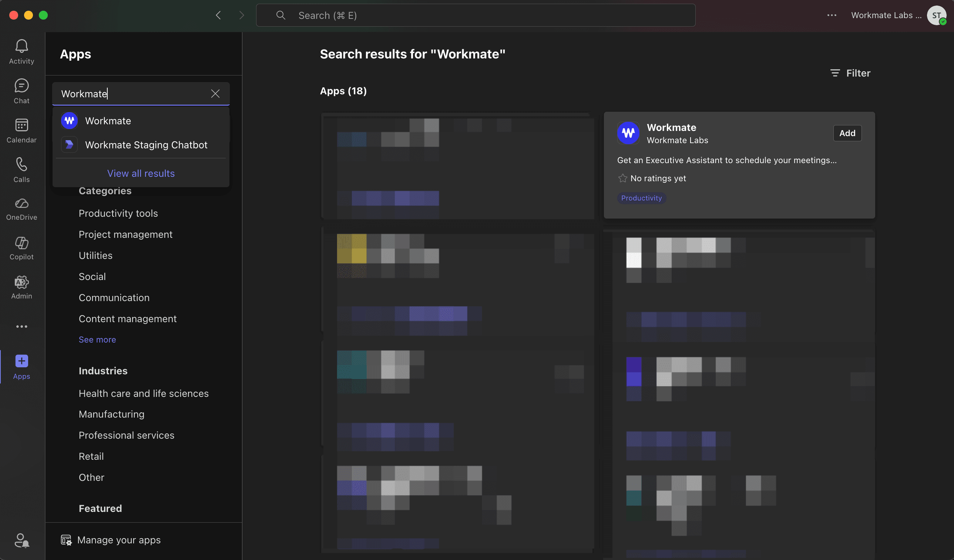Select Professional services industry

point(127,435)
